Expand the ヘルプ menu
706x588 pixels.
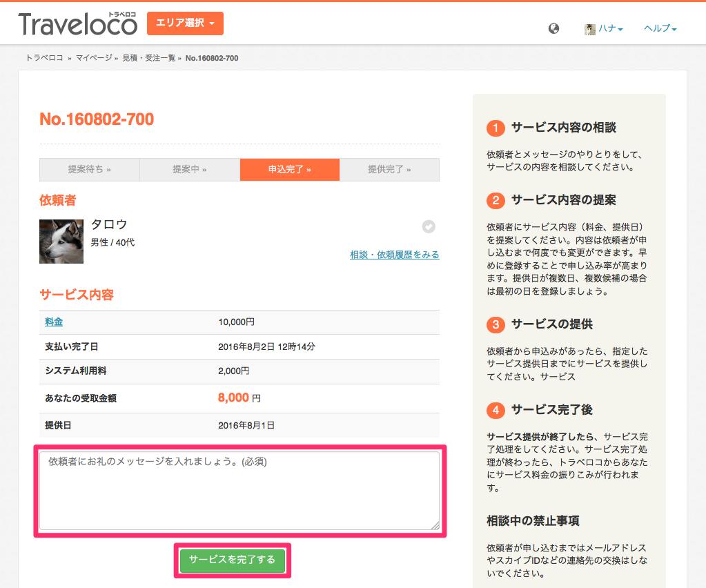pos(660,28)
